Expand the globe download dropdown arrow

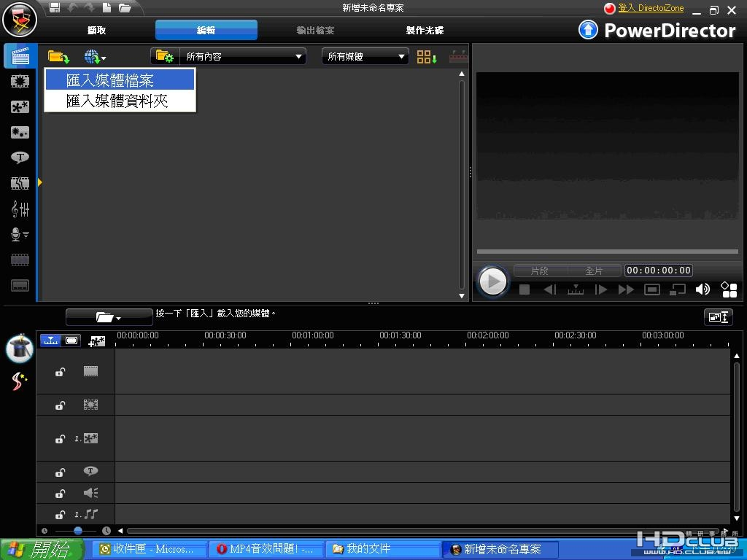tap(104, 58)
